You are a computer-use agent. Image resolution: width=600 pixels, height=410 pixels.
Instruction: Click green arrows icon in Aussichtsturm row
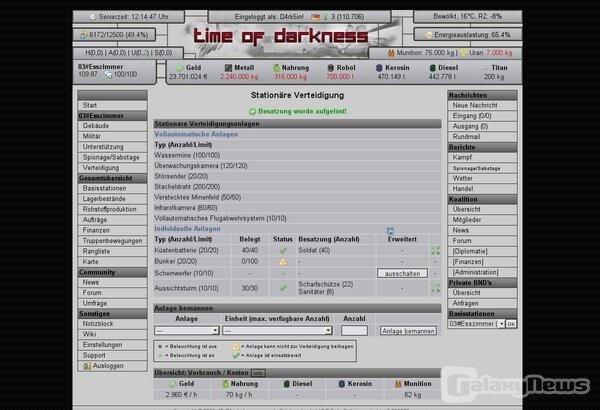point(435,288)
